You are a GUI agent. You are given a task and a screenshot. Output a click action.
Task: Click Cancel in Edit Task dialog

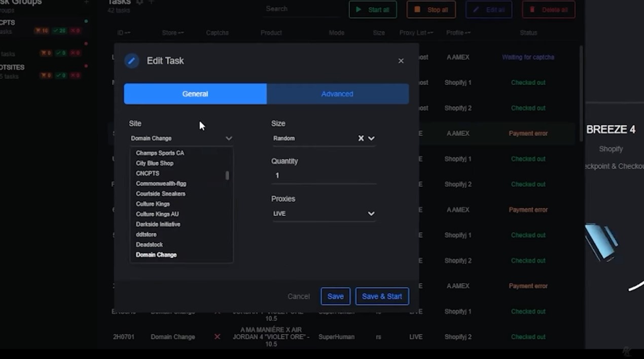(x=299, y=297)
